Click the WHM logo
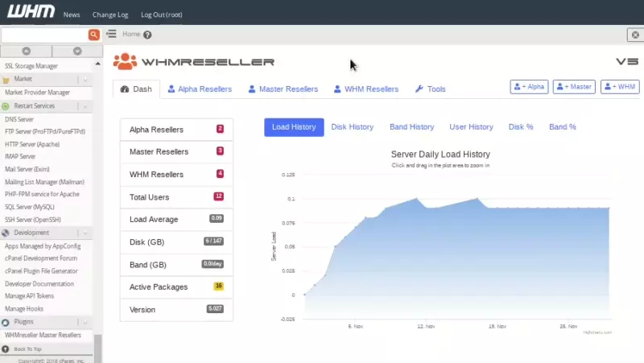Screen dimensions: 644x363 pos(31,11)
